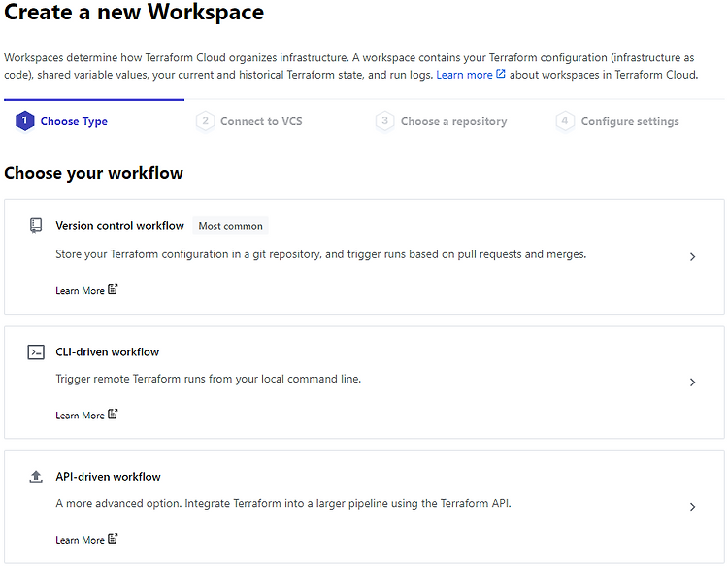Choose the CLI-driven workflow title

pyautogui.click(x=107, y=352)
